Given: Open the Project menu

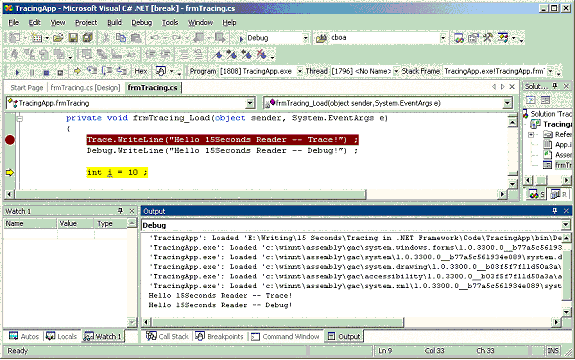Looking at the screenshot, I should click(x=86, y=23).
